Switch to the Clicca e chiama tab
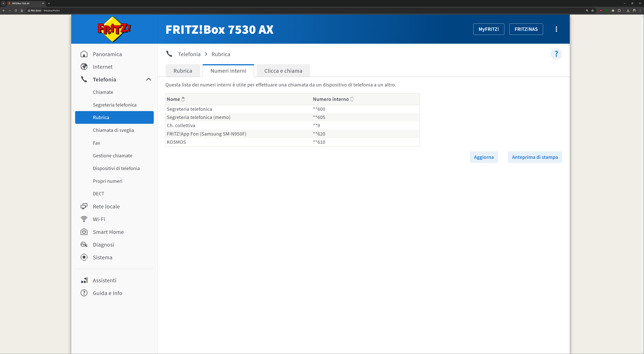Screen dimensions: 644x354 point(283,71)
